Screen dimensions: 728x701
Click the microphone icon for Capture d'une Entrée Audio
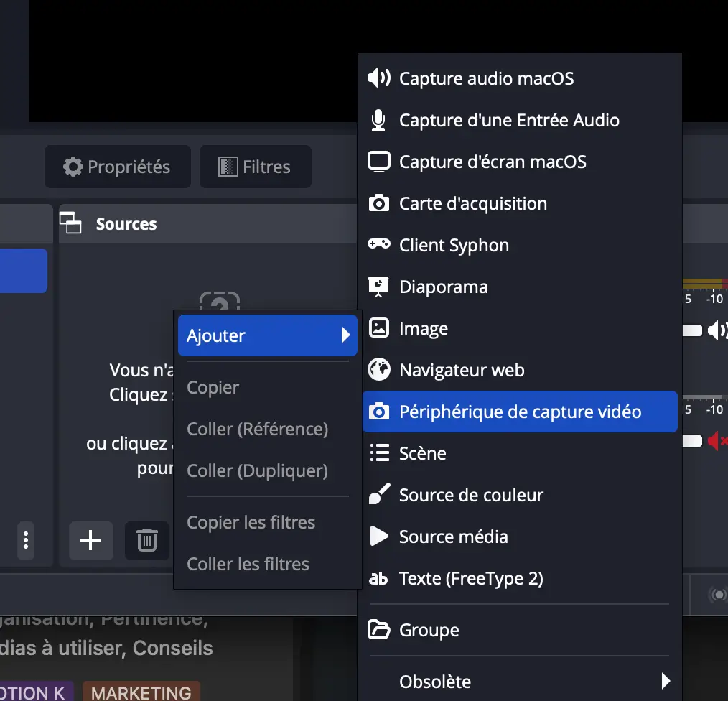[379, 120]
